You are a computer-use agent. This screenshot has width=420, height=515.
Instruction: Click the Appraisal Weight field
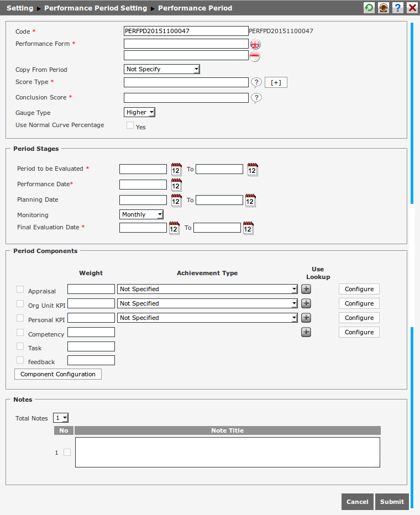click(91, 289)
